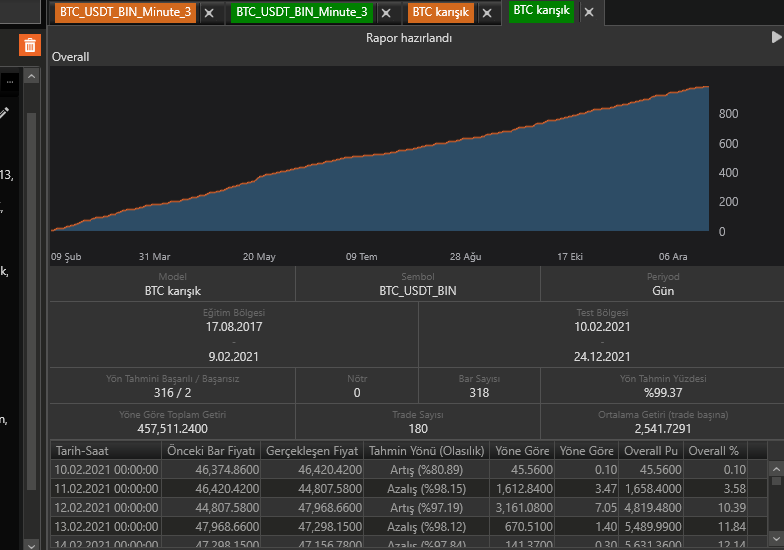The image size is (784, 550).
Task: Switch to the green BTC_USDT_BIN_Minute_3 tab
Action: click(301, 13)
